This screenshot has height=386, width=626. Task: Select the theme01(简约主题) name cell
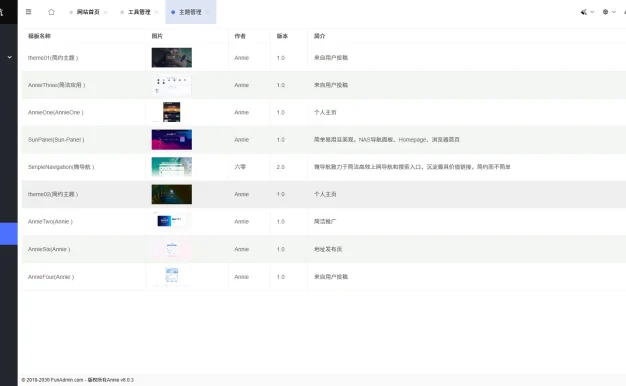(x=53, y=58)
